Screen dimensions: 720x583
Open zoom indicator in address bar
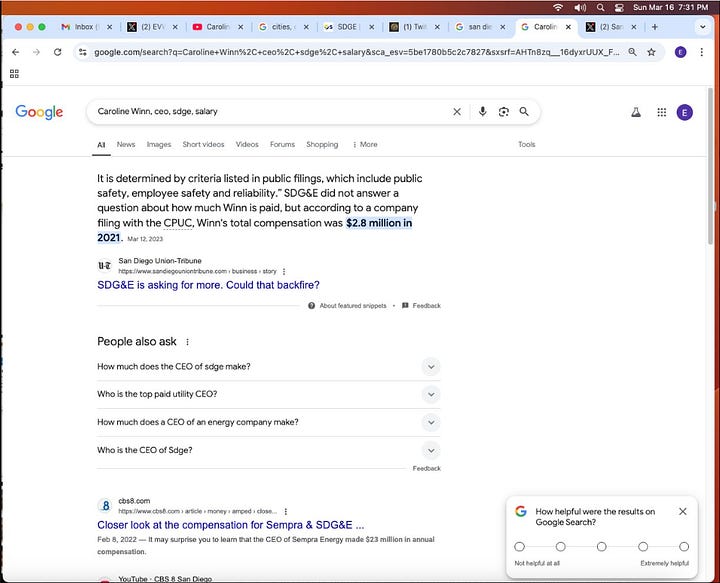(x=632, y=52)
